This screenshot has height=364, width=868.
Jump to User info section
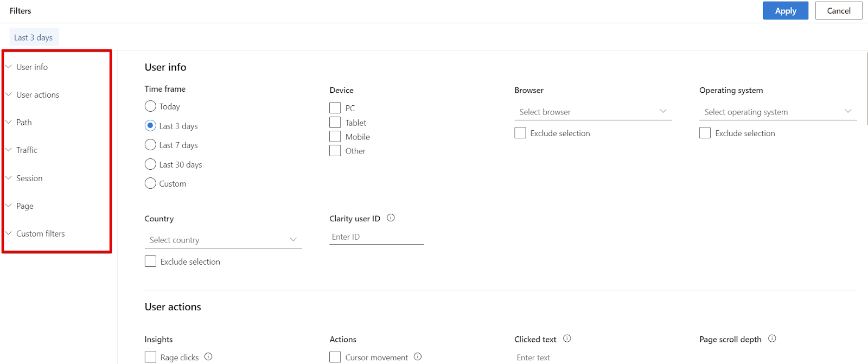(32, 67)
